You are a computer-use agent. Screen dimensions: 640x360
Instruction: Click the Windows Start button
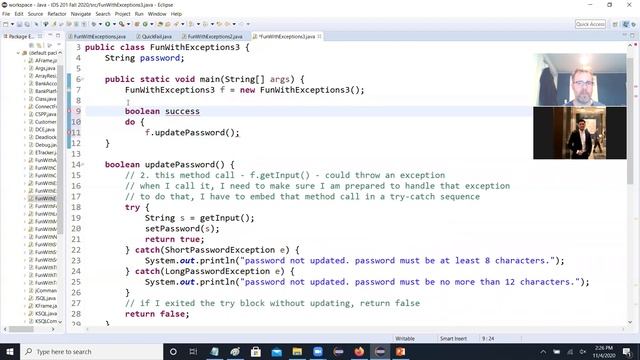pos(10,351)
